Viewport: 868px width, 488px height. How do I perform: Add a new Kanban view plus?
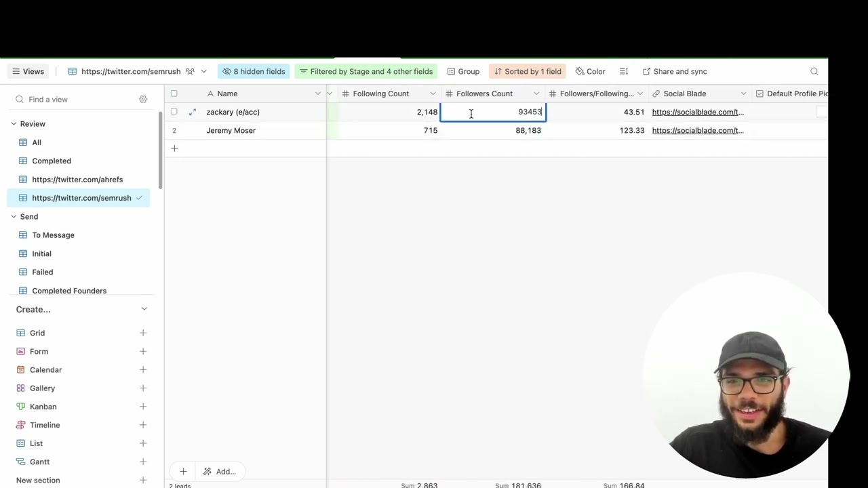point(143,407)
